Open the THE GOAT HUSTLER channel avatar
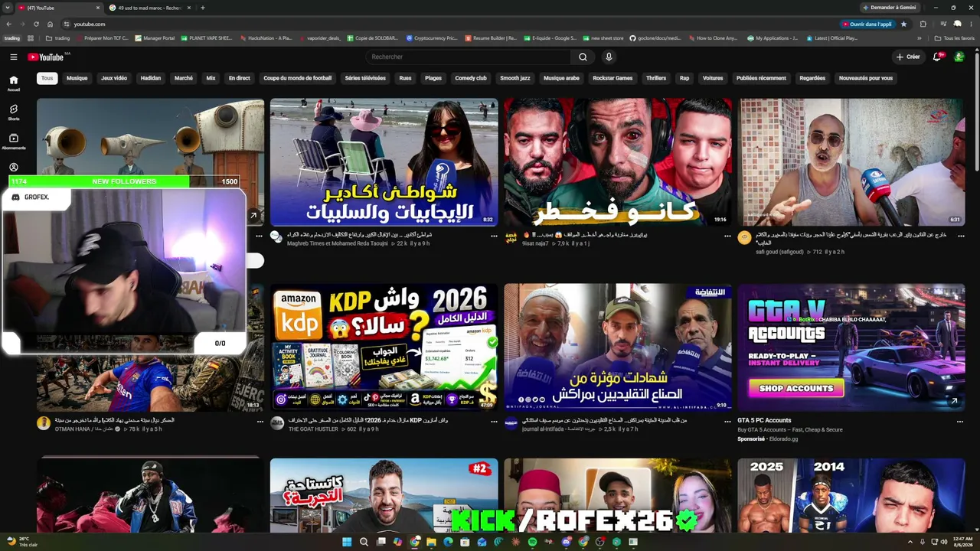 (277, 423)
